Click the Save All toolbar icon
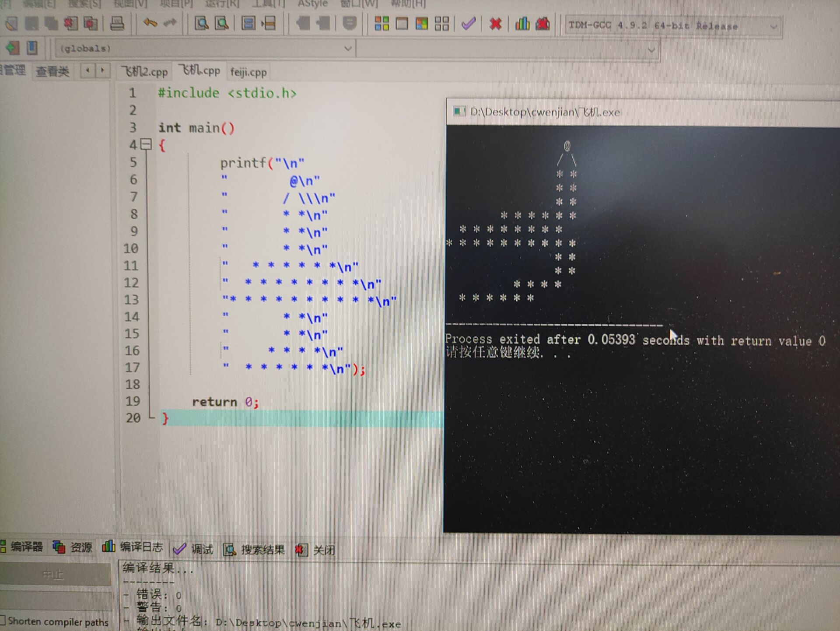840x631 pixels. pos(51,23)
